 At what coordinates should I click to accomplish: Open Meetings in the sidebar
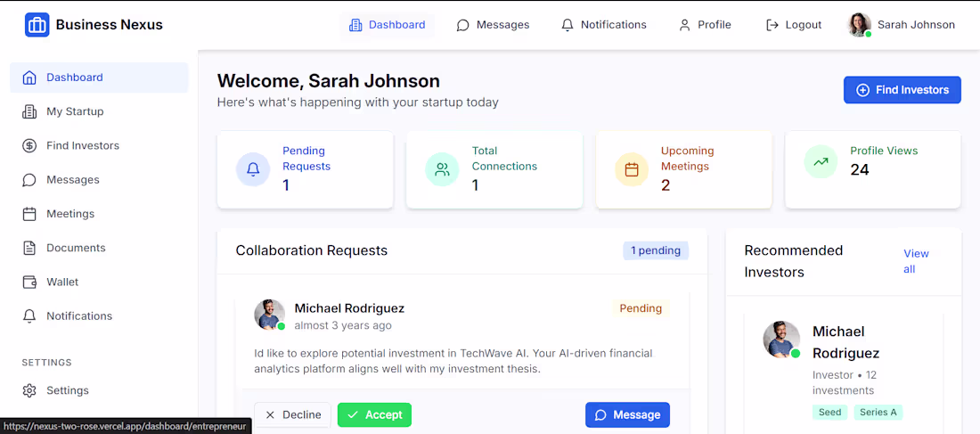pos(99,214)
